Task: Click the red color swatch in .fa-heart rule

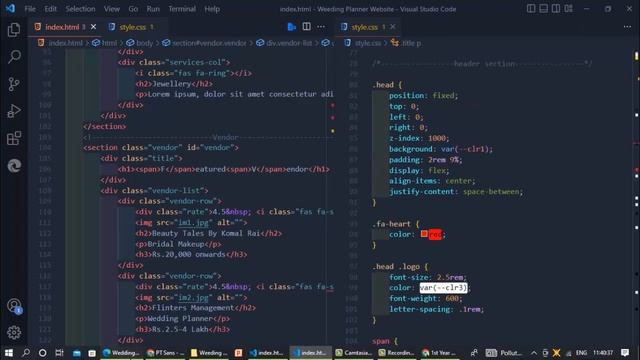Action: pos(424,234)
